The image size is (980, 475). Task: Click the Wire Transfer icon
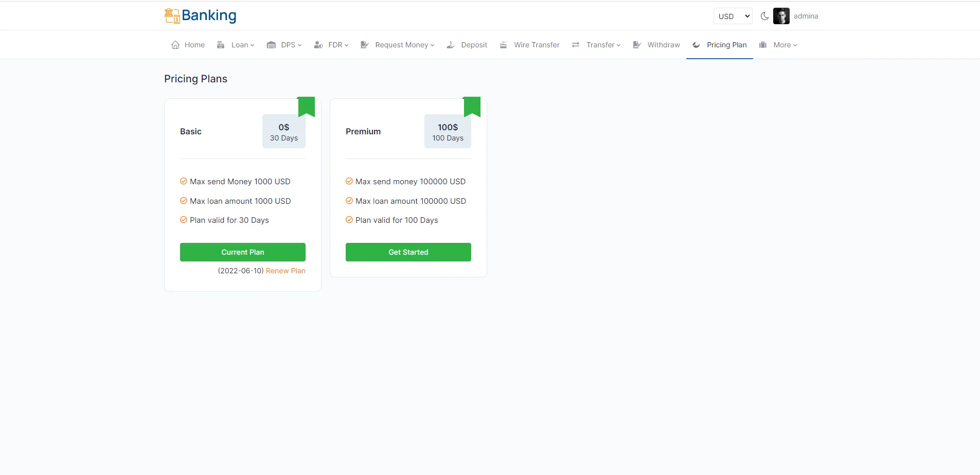(x=503, y=45)
